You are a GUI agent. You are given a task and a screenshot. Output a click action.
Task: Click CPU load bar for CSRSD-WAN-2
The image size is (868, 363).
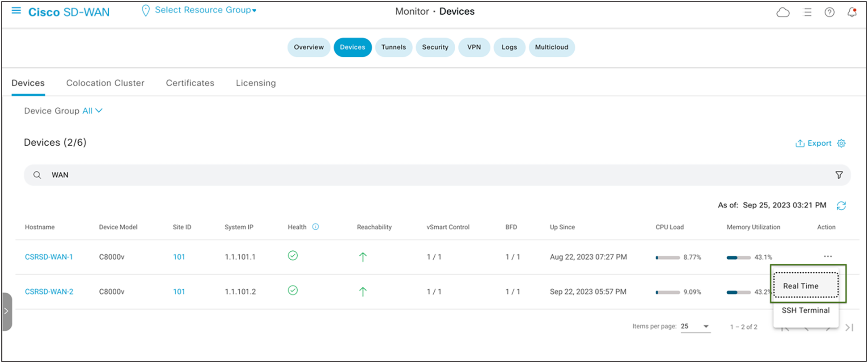668,292
